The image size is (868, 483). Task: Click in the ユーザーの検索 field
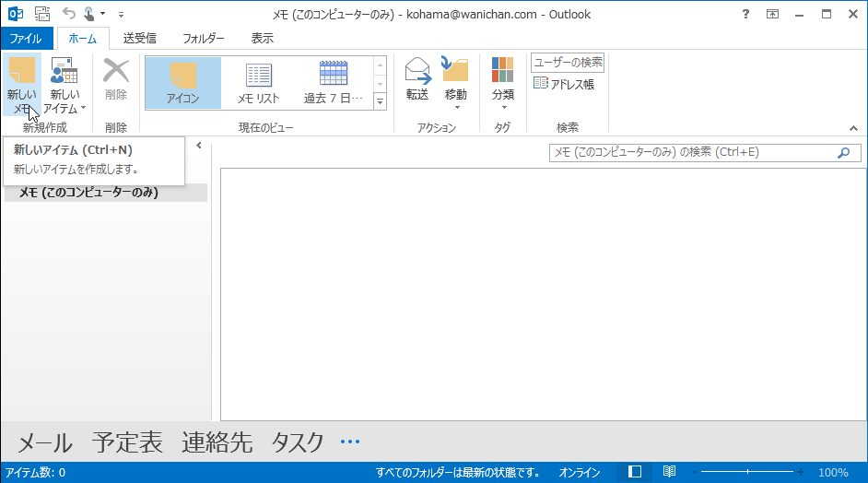(x=568, y=63)
